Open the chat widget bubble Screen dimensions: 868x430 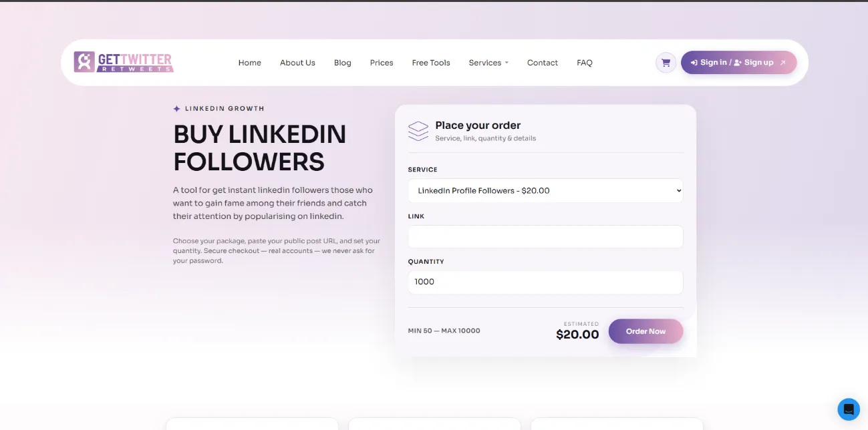click(849, 409)
